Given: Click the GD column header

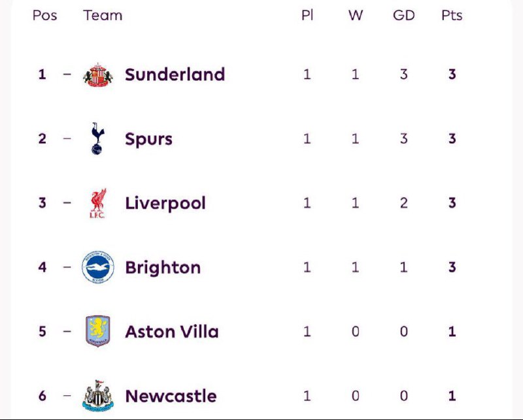Looking at the screenshot, I should pyautogui.click(x=403, y=15).
